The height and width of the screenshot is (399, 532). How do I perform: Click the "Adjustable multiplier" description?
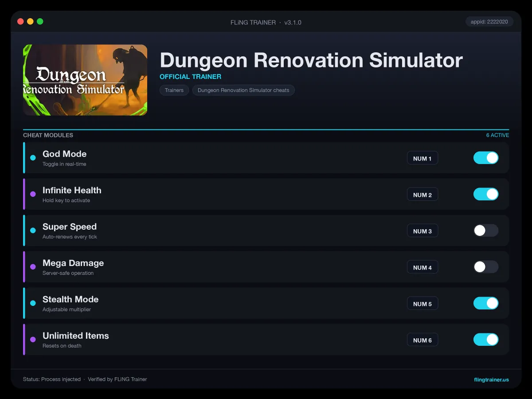(x=66, y=309)
